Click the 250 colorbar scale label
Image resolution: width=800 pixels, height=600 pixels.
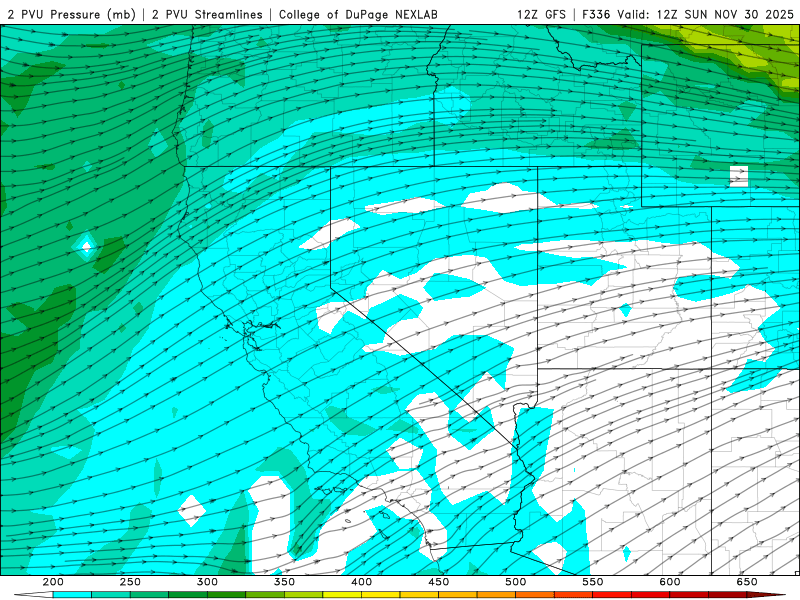[x=130, y=582]
